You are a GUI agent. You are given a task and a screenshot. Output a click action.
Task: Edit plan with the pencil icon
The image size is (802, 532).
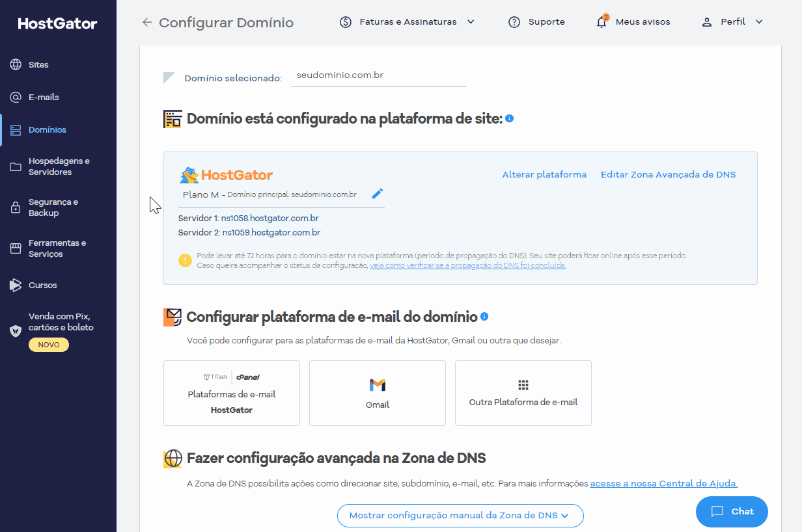378,194
